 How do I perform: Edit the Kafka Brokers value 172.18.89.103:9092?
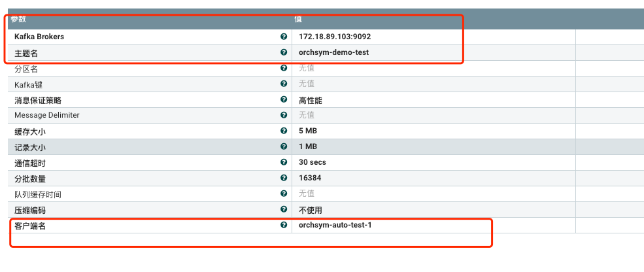(335, 37)
